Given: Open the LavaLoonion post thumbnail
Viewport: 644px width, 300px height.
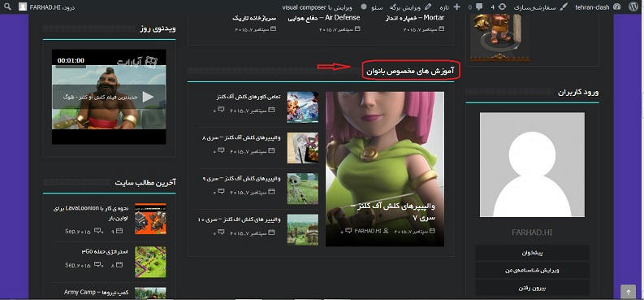Looking at the screenshot, I should coord(150,218).
